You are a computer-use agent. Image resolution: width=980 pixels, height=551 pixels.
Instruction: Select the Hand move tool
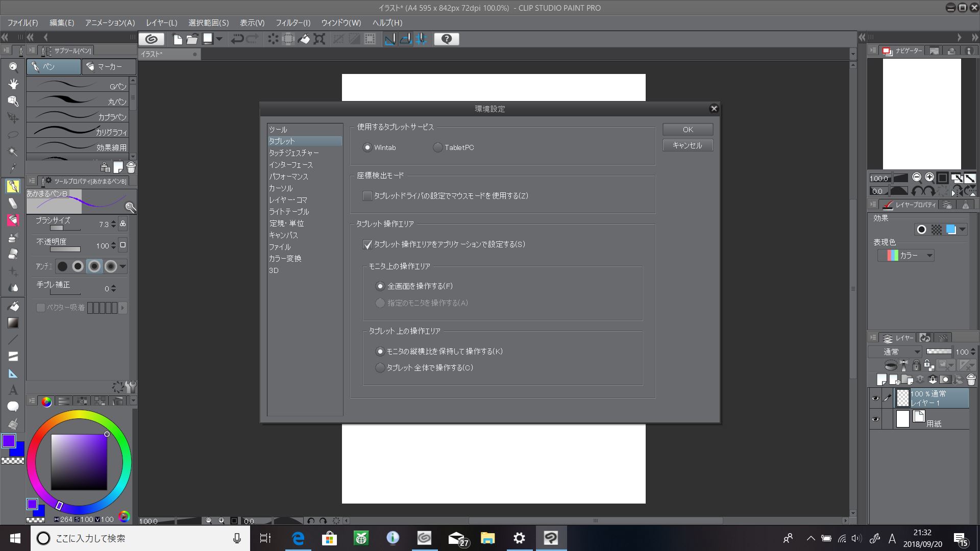pyautogui.click(x=13, y=84)
